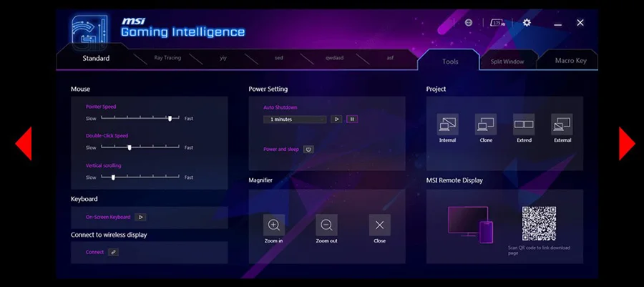Image resolution: width=644 pixels, height=287 pixels.
Task: Open the yiy profile tab
Action: tap(223, 58)
